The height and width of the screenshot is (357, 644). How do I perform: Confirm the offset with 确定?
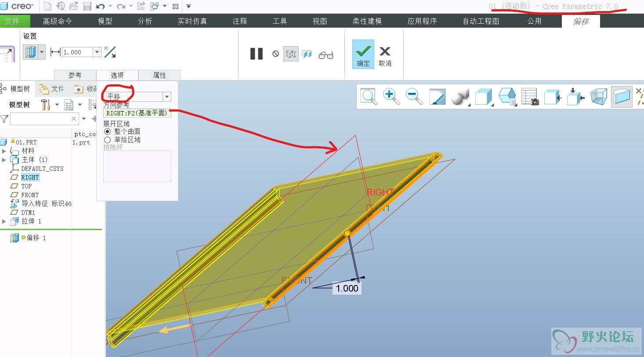coord(363,54)
